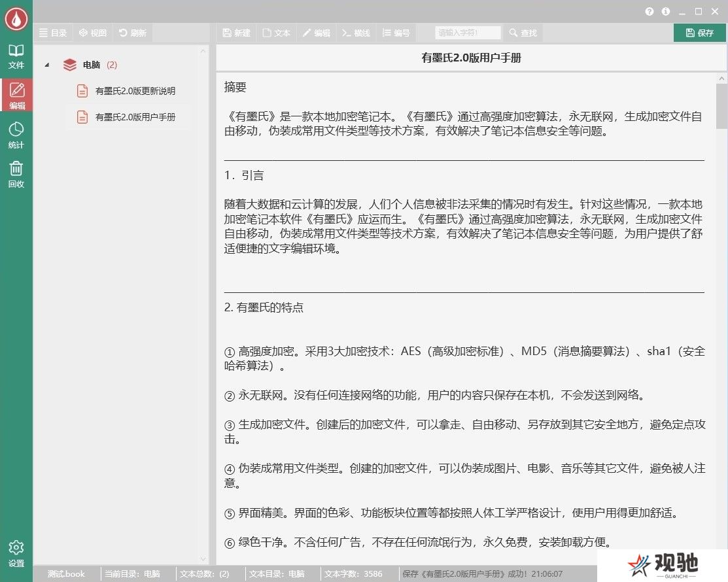
Task: Click status bar entry 文本字数: 3586
Action: point(353,574)
